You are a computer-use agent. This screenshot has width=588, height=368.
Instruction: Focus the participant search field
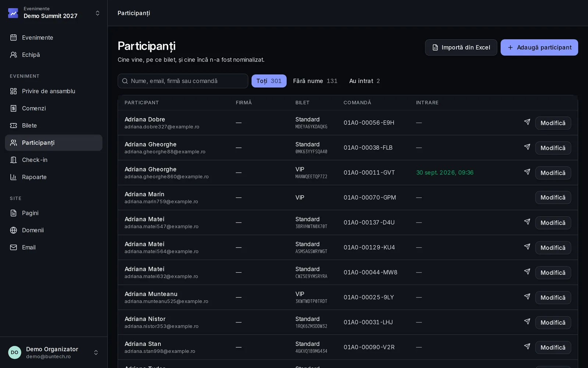(183, 81)
